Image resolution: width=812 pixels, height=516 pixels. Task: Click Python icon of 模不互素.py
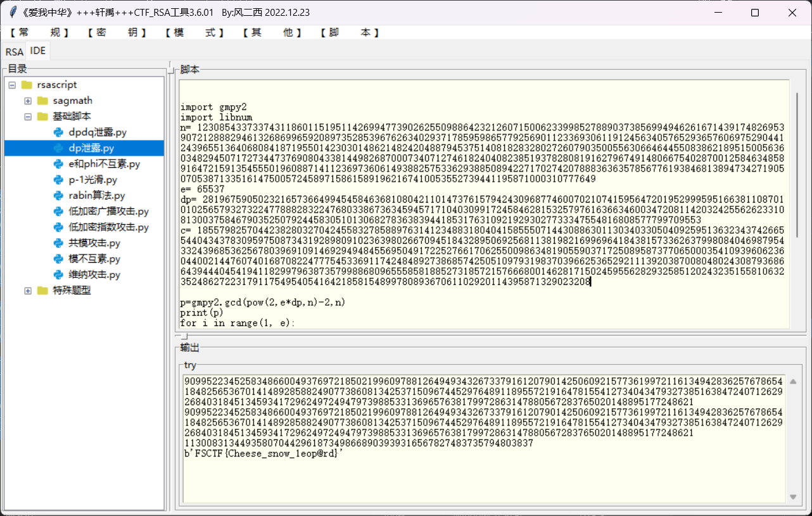58,259
